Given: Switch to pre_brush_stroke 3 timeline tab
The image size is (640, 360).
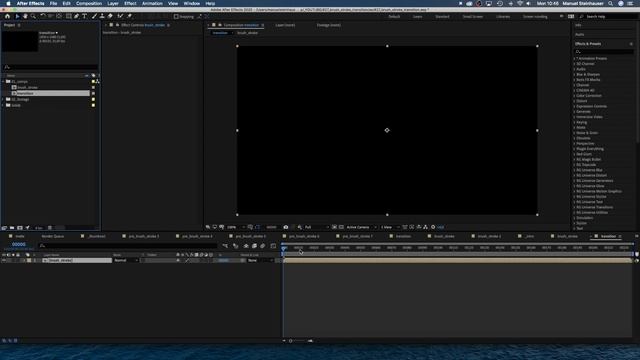Looking at the screenshot, I should coord(144,236).
